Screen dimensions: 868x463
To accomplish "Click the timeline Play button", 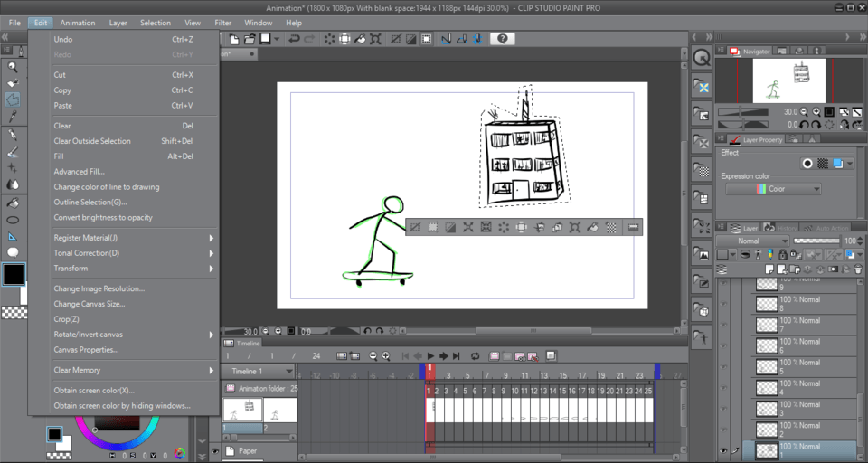I will coord(431,356).
